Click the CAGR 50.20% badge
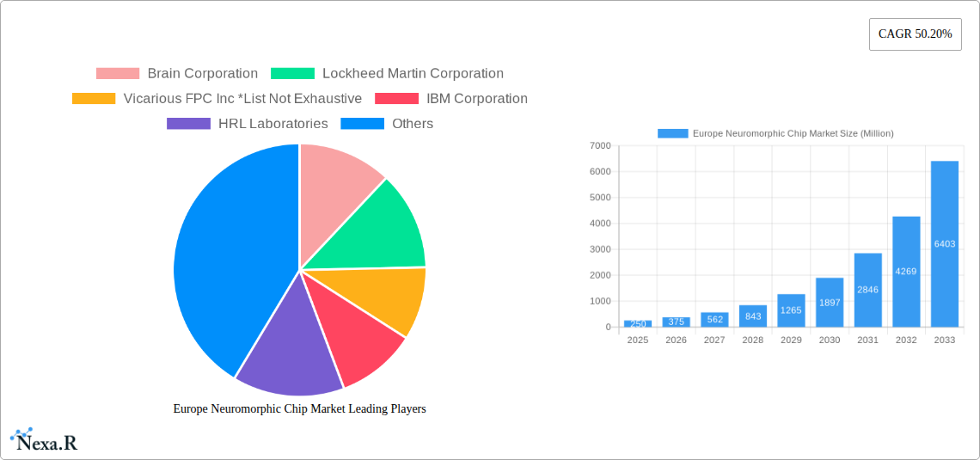This screenshot has width=980, height=460. click(916, 34)
